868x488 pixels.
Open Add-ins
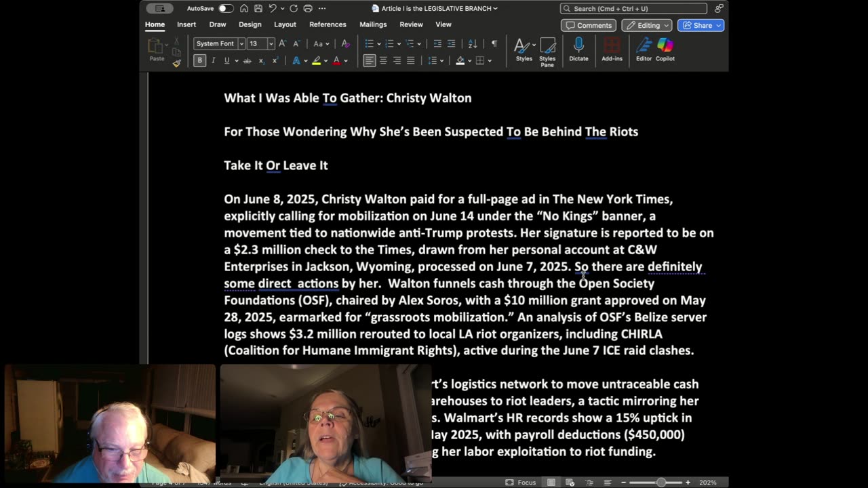tap(612, 49)
